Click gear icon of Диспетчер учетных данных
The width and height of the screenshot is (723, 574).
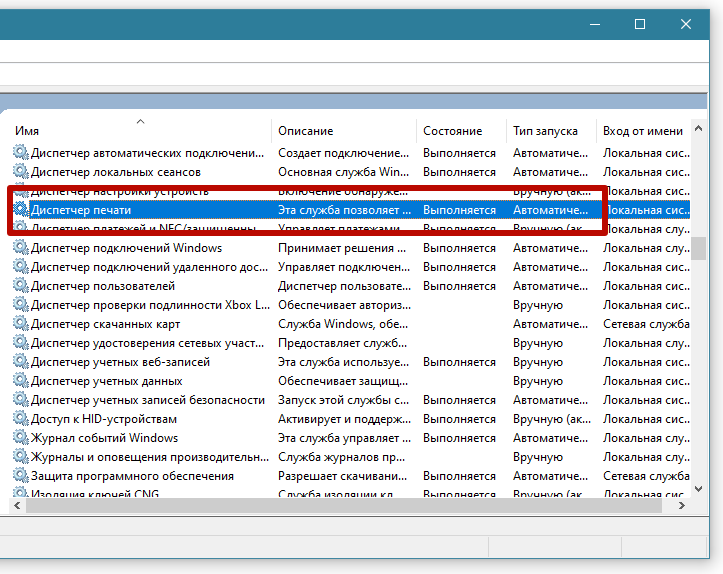click(20, 381)
